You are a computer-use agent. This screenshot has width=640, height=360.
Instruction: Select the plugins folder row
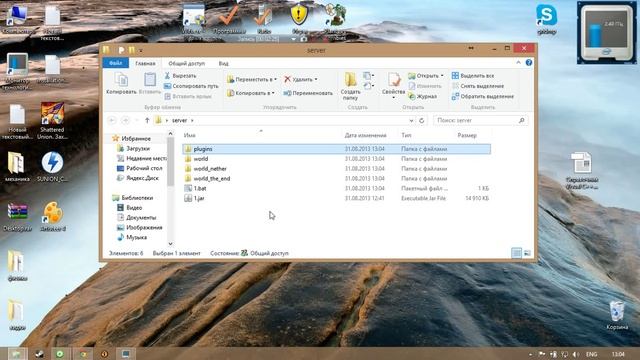[336, 149]
